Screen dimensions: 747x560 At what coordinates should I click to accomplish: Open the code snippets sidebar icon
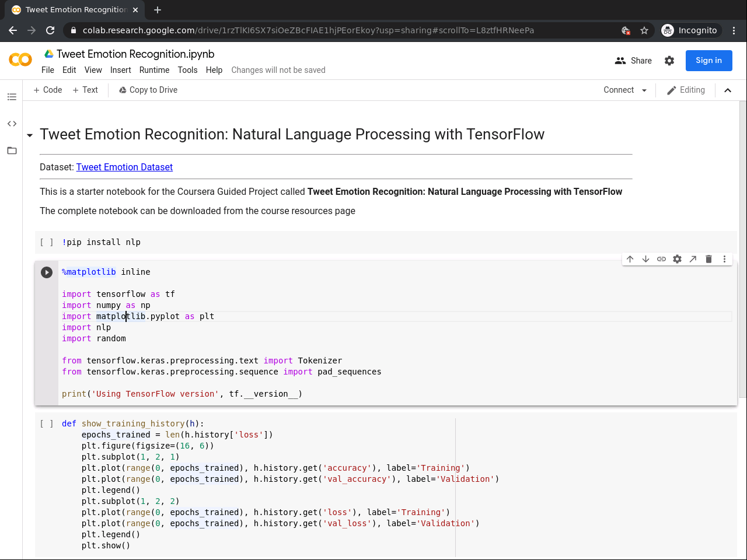12,124
